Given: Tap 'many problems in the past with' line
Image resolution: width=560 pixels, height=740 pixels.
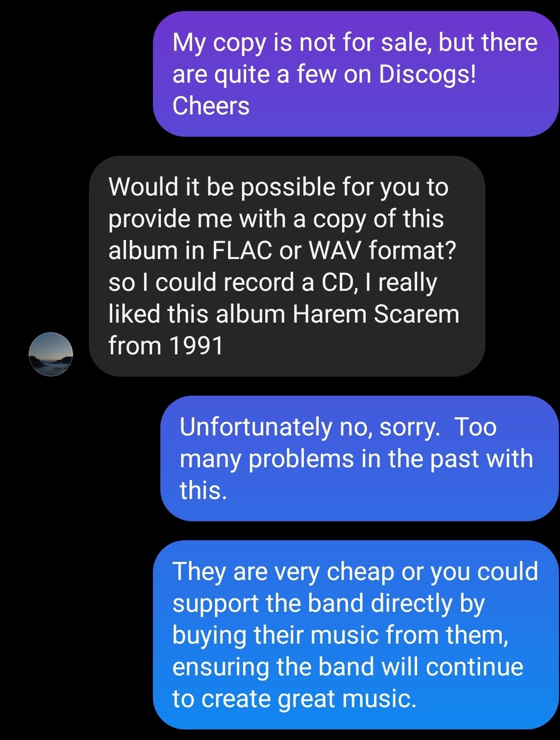Looking at the screenshot, I should click(x=356, y=459).
